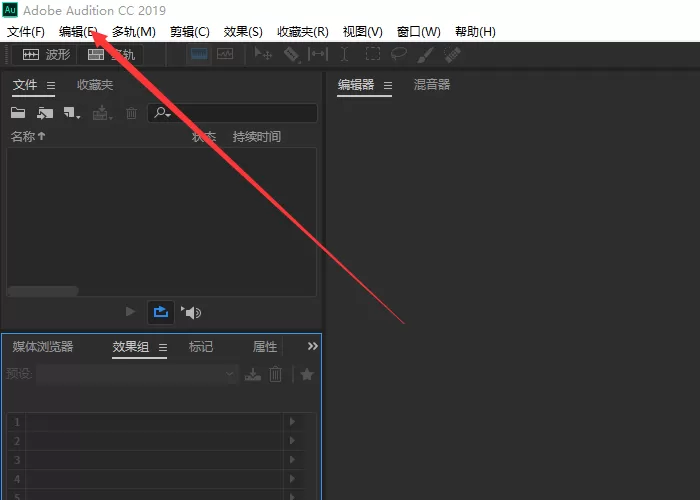Sort by 状态 column header
This screenshot has height=500, width=700.
[x=204, y=136]
